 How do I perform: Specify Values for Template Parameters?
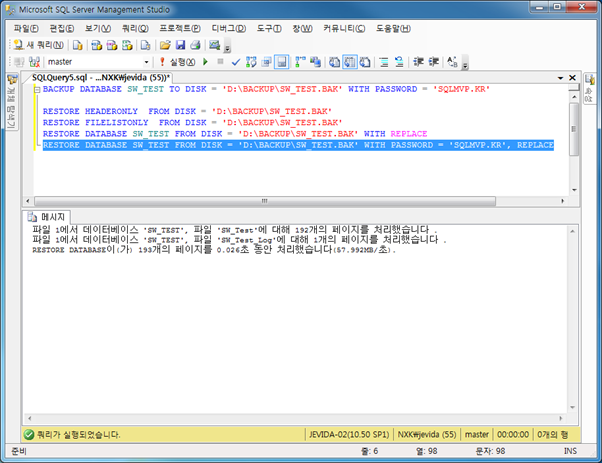tap(452, 62)
